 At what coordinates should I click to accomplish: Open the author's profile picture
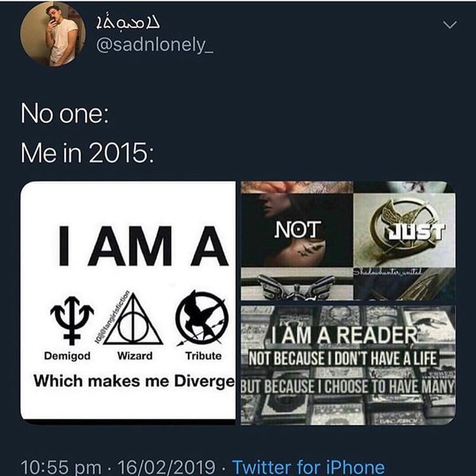[x=53, y=34]
